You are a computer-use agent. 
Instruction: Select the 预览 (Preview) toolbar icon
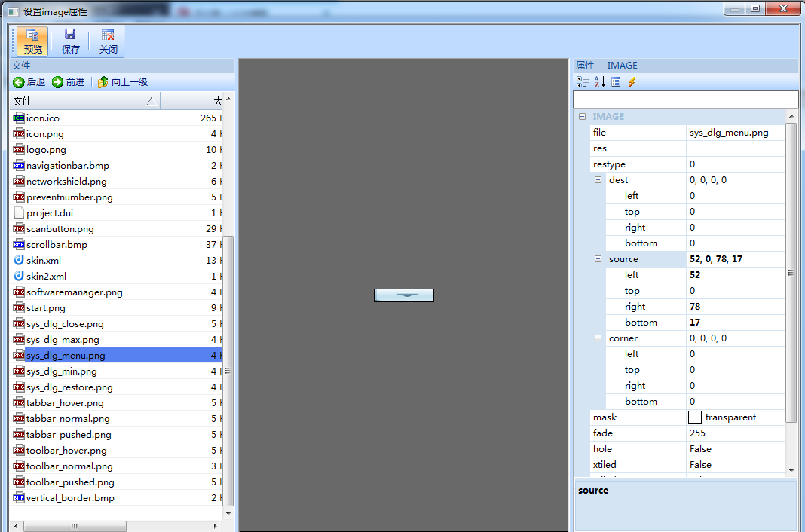32,41
